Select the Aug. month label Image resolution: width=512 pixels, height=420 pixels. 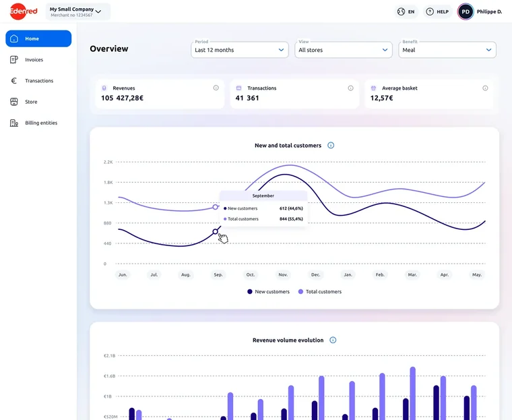(186, 275)
